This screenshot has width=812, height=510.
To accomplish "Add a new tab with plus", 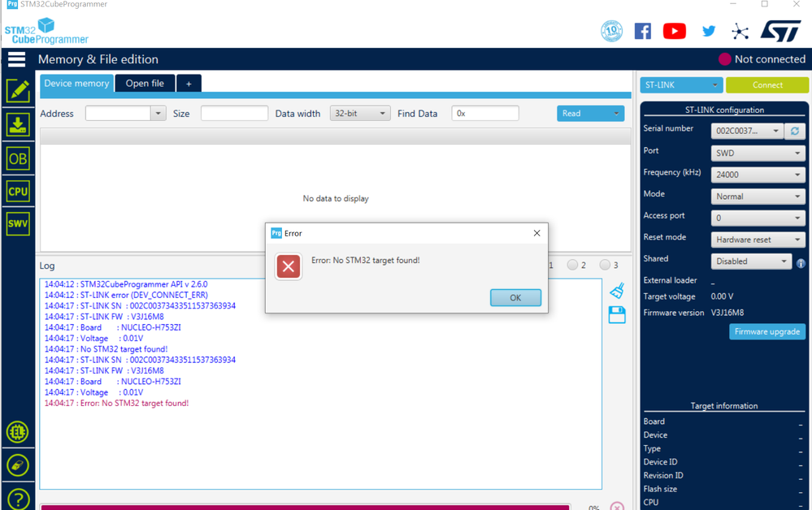I will pos(189,84).
